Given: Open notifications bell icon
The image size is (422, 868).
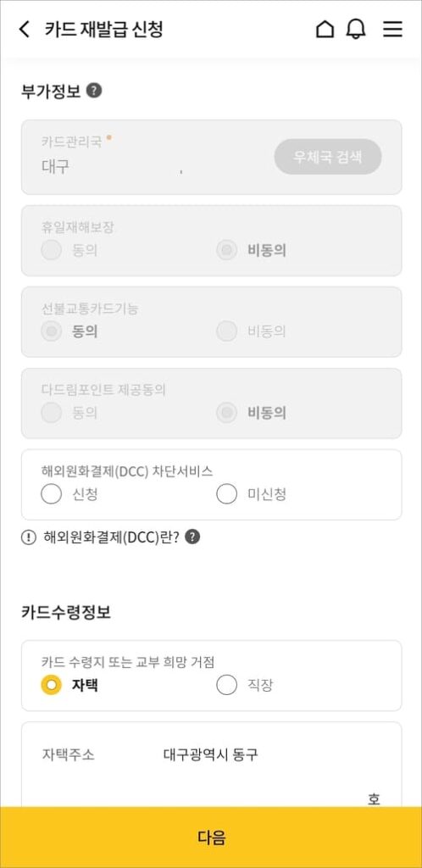Looking at the screenshot, I should (356, 30).
